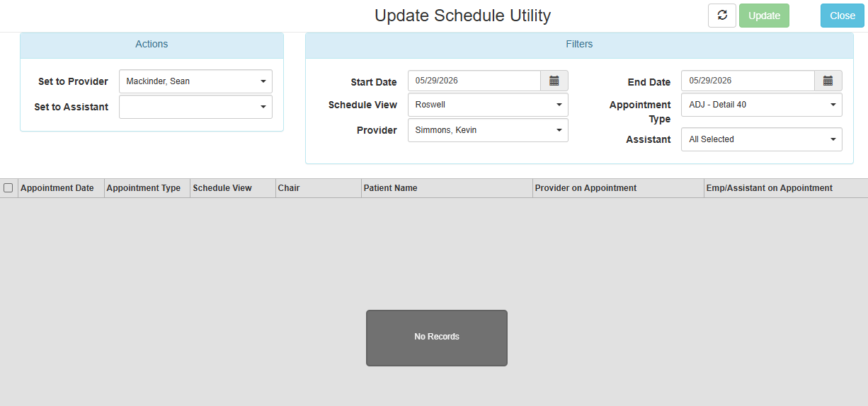Click the Actions panel heading
868x406 pixels.
(x=152, y=44)
